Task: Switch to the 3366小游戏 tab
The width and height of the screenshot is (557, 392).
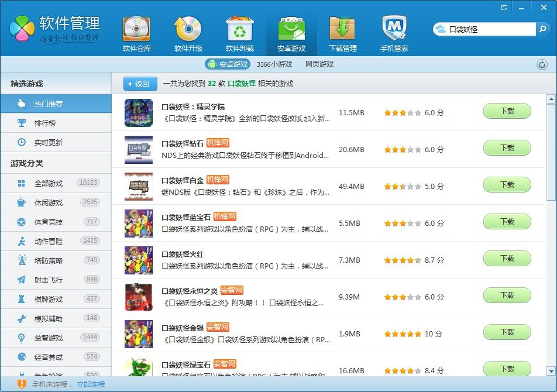Action: [274, 64]
